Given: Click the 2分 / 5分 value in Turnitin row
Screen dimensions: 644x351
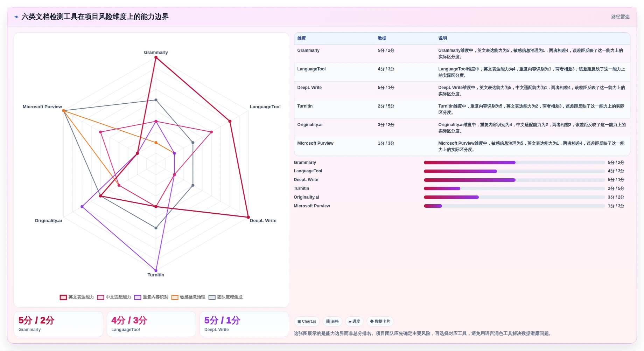Looking at the screenshot, I should pos(386,106).
